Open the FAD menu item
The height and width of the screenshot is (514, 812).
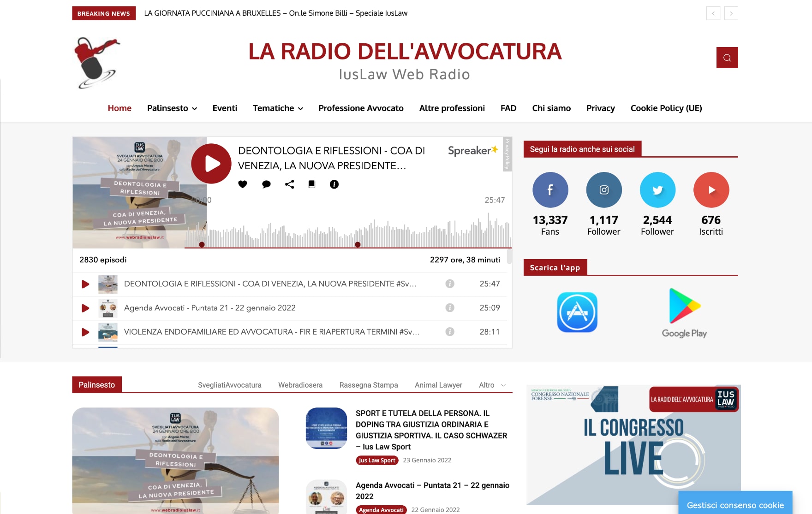tap(508, 108)
